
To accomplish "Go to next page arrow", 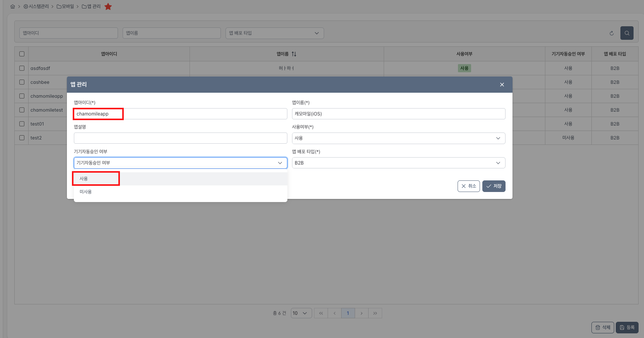I will pyautogui.click(x=361, y=313).
